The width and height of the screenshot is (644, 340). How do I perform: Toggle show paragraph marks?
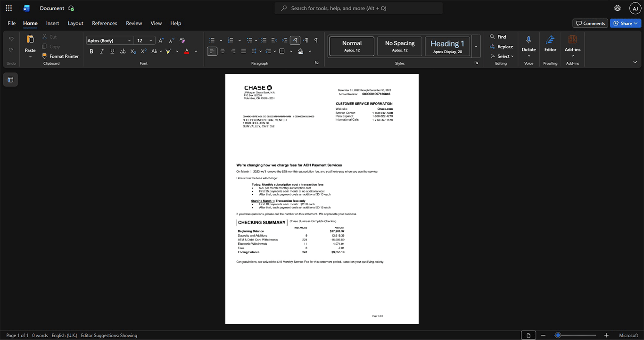[x=316, y=40]
